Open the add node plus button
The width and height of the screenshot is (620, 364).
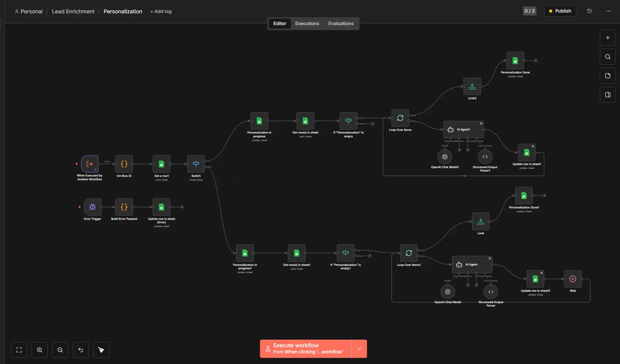click(x=608, y=38)
